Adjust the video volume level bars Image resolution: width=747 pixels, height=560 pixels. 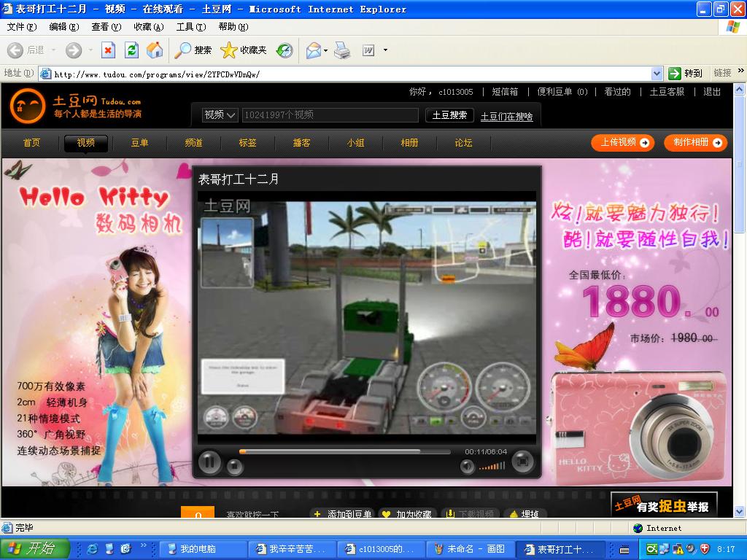492,466
